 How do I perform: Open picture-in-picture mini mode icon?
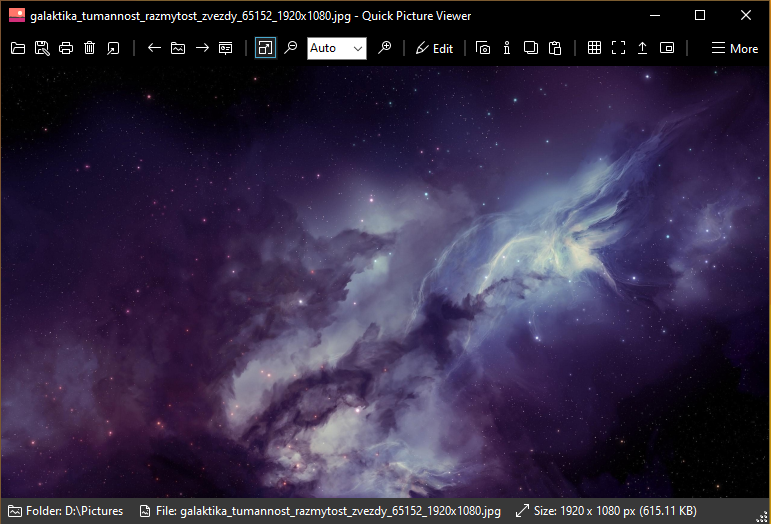(667, 48)
